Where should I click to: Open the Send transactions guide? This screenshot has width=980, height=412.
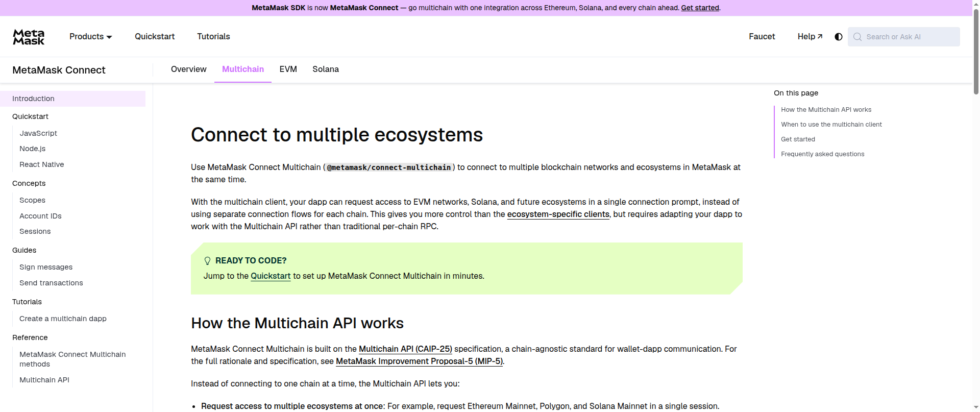coord(51,283)
